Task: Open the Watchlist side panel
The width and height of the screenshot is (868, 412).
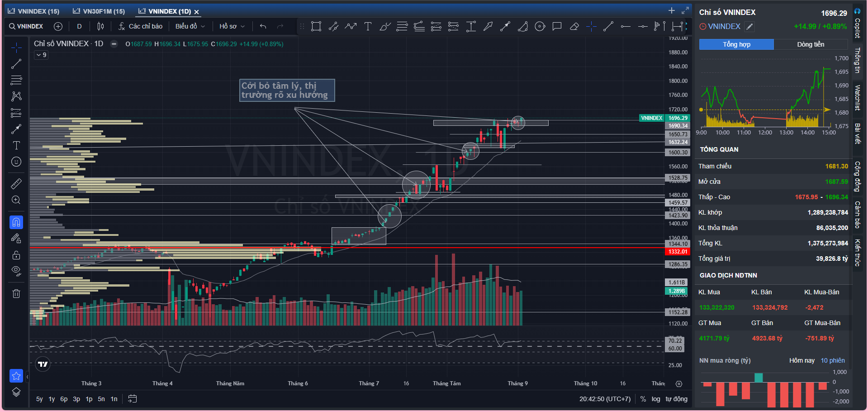Action: click(x=857, y=97)
